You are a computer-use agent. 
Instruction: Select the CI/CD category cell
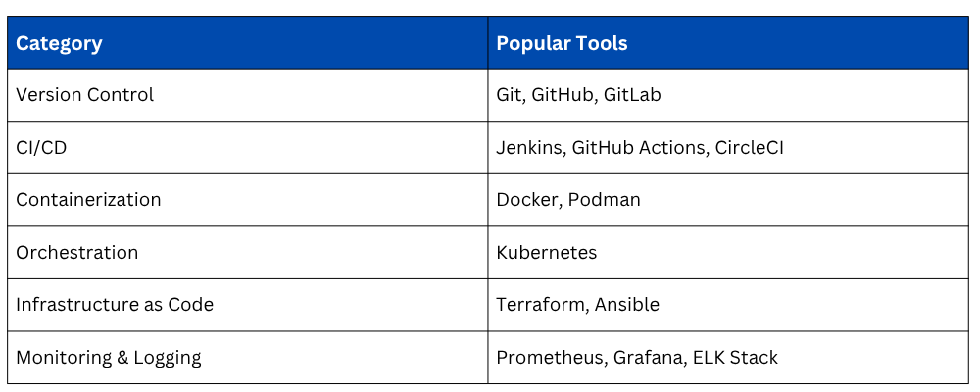click(41, 148)
